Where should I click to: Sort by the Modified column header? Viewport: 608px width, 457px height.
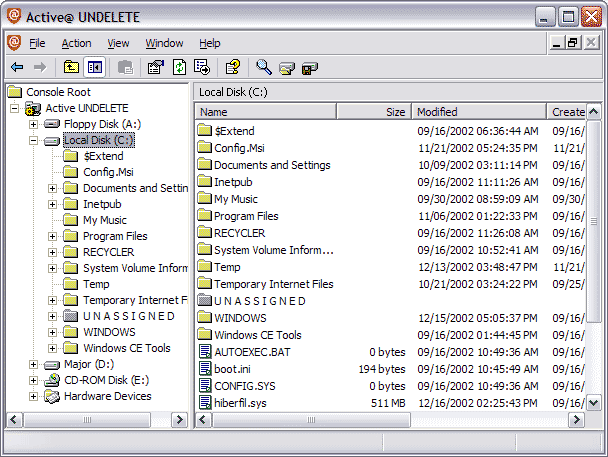479,112
